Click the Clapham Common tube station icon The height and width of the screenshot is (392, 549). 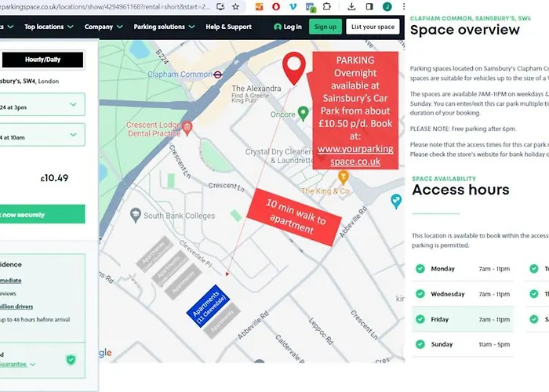[218, 74]
